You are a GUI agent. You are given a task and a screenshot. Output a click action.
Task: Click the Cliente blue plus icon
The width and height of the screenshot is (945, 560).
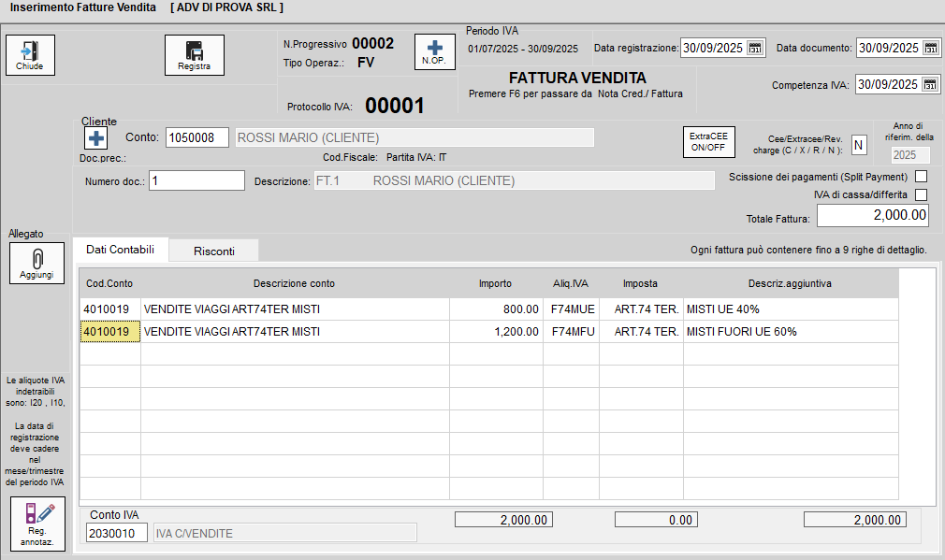click(x=96, y=138)
